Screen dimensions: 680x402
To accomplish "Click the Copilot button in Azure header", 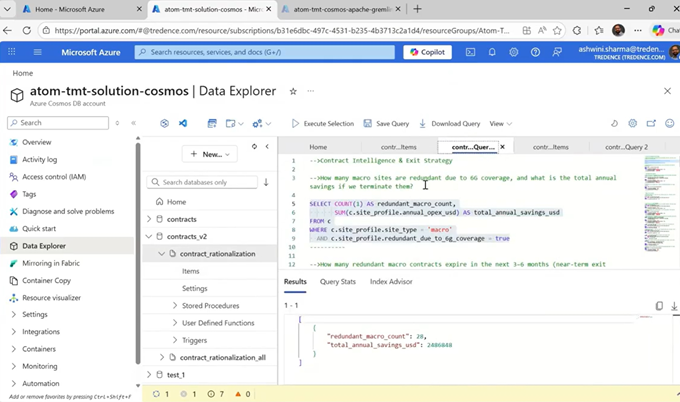I will click(x=427, y=52).
